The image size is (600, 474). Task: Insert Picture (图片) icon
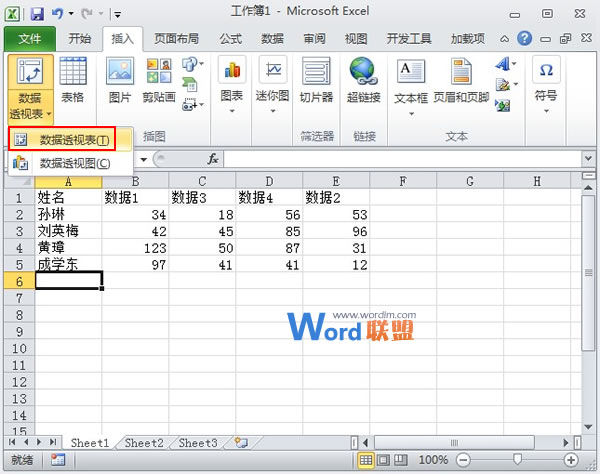point(120,71)
